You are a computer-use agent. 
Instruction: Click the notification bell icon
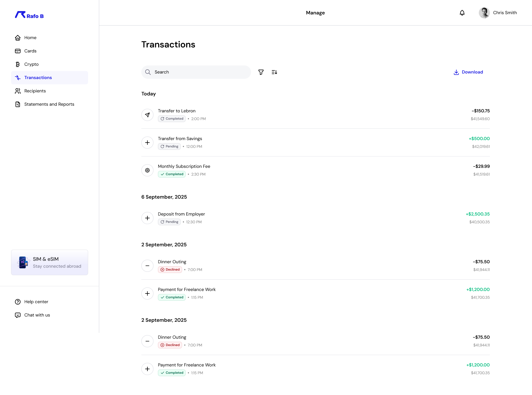click(x=462, y=13)
